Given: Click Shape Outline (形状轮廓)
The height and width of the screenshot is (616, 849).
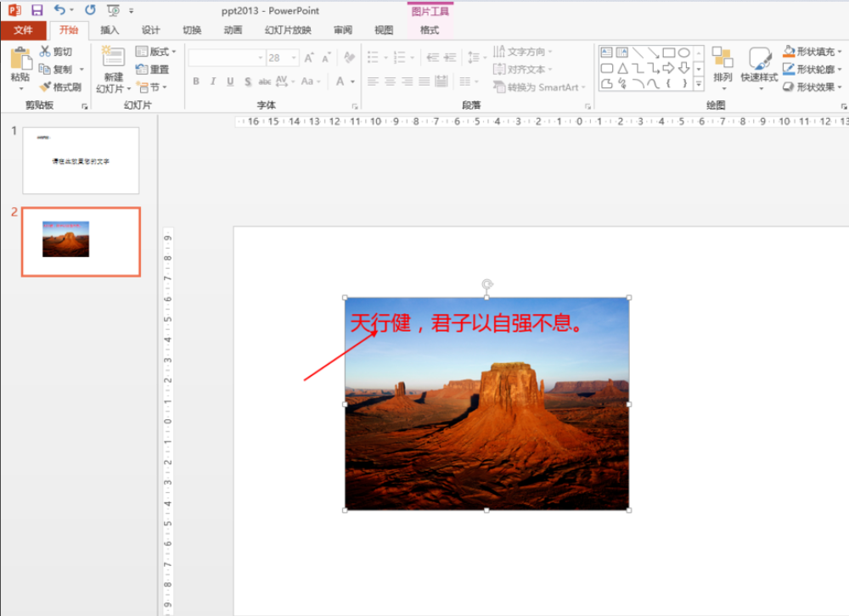Looking at the screenshot, I should click(812, 70).
